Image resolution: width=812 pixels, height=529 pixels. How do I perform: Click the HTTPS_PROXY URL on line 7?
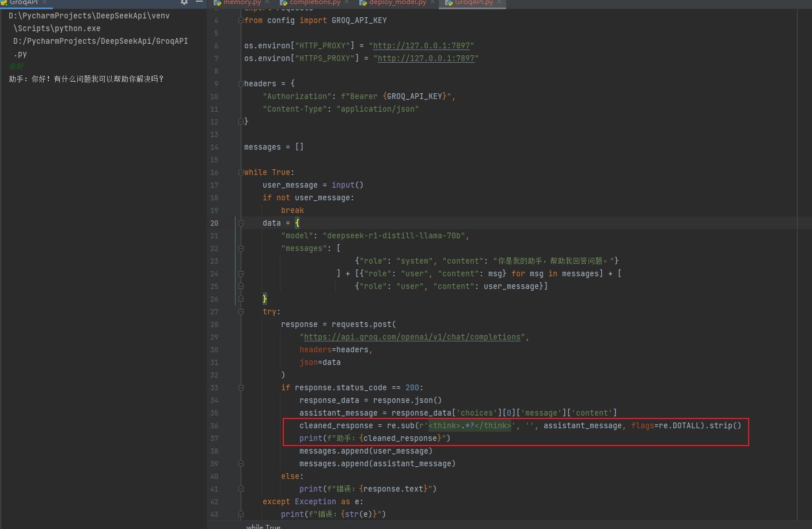click(x=426, y=59)
